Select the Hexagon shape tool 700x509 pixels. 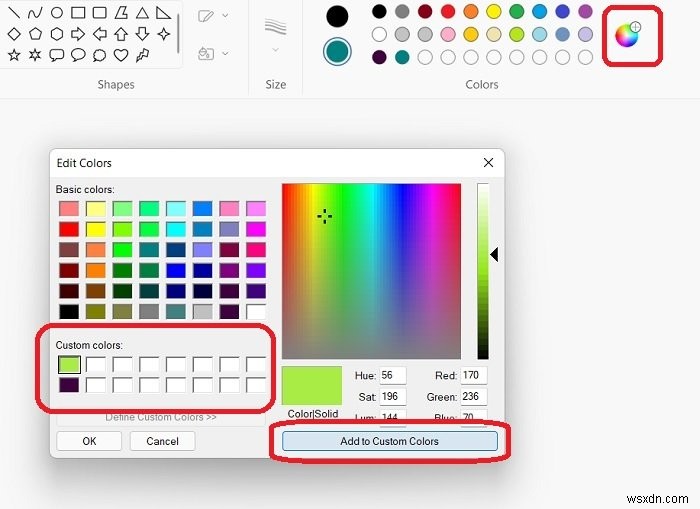(57, 34)
